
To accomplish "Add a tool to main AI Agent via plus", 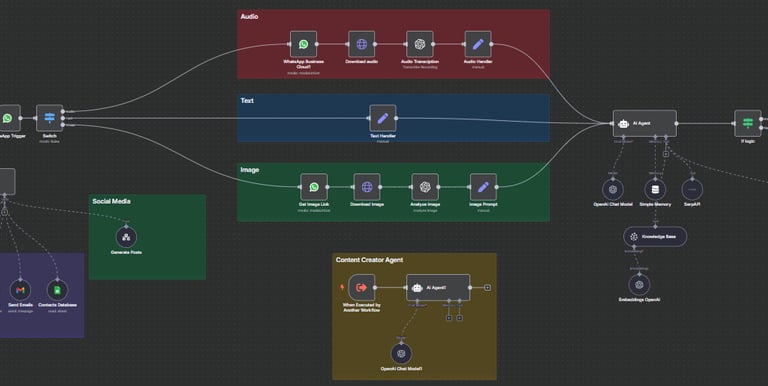I will [666, 154].
